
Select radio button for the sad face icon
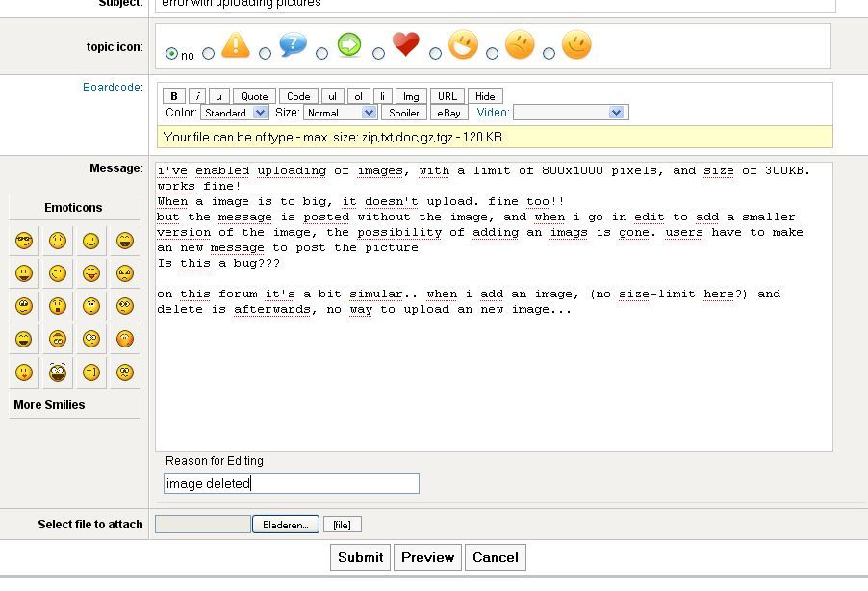coord(492,54)
